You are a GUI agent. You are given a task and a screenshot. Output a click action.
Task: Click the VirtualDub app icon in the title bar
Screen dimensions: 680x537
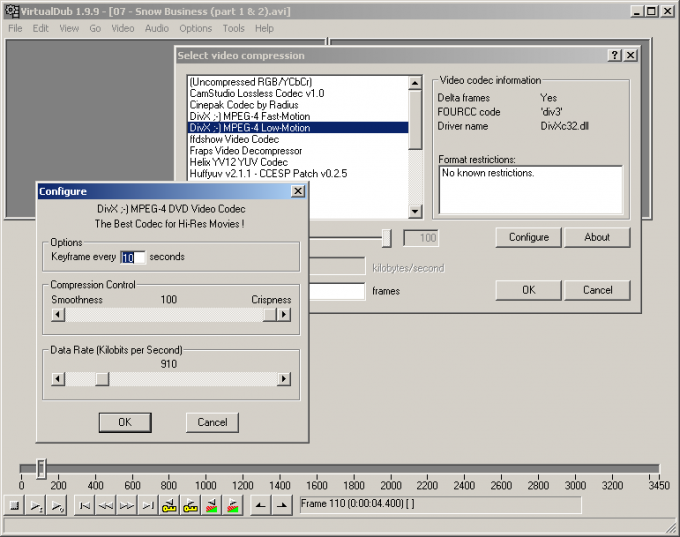12,11
